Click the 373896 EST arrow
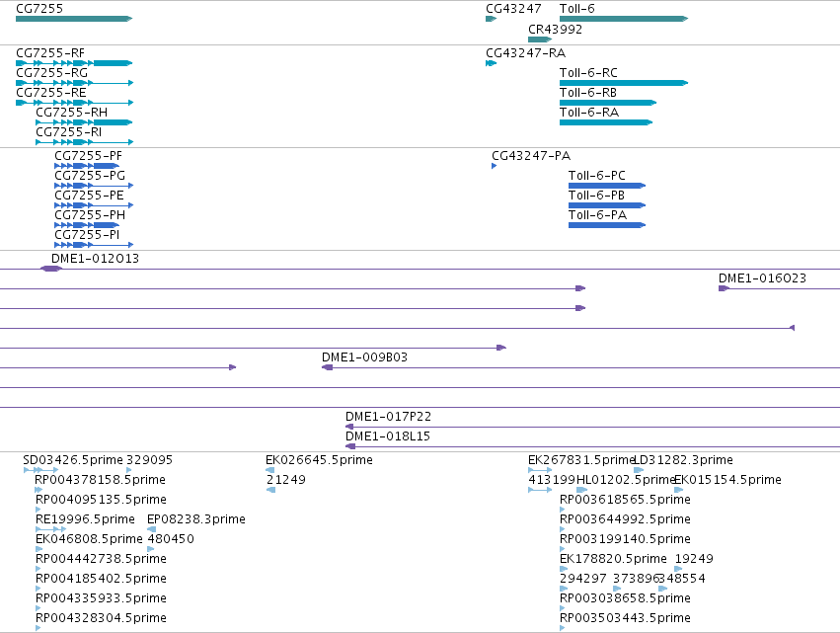The width and height of the screenshot is (840, 633). coord(617,589)
